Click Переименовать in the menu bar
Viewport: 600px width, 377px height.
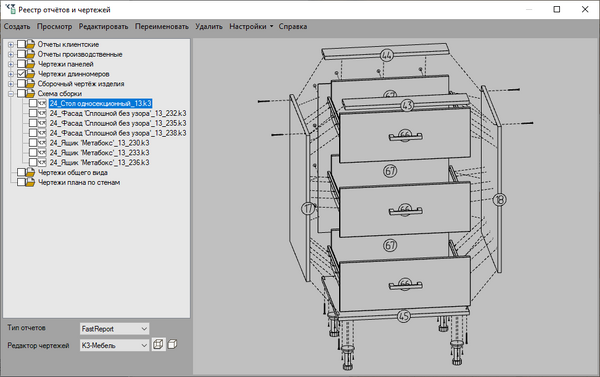[x=161, y=26]
